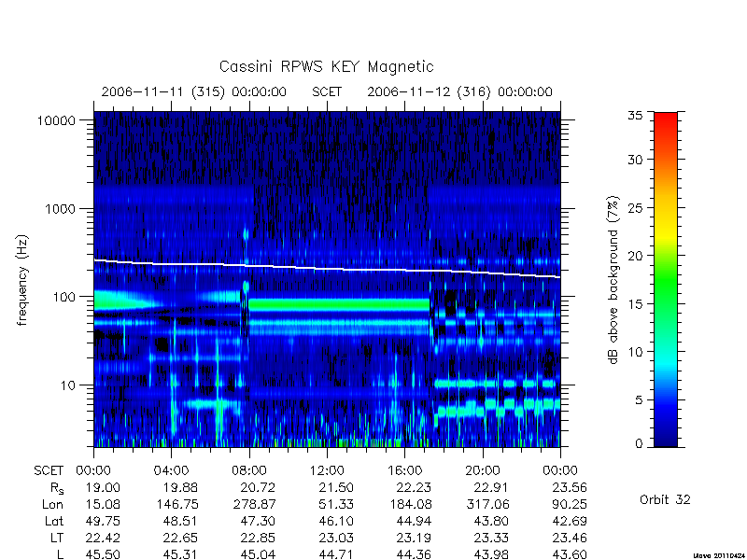The height and width of the screenshot is (560, 747).
Task: Click the Lat value 42.69
Action: coord(570,522)
